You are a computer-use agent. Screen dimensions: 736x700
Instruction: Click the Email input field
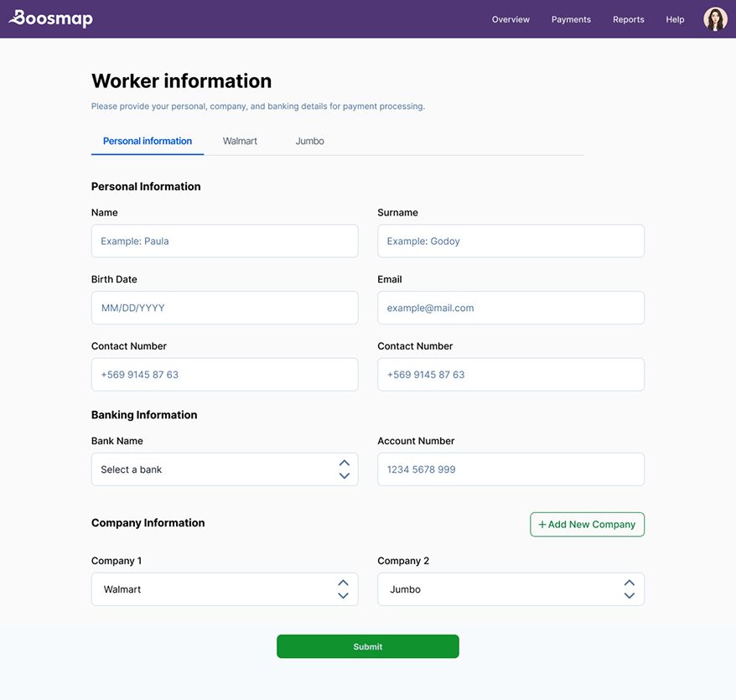coord(511,308)
